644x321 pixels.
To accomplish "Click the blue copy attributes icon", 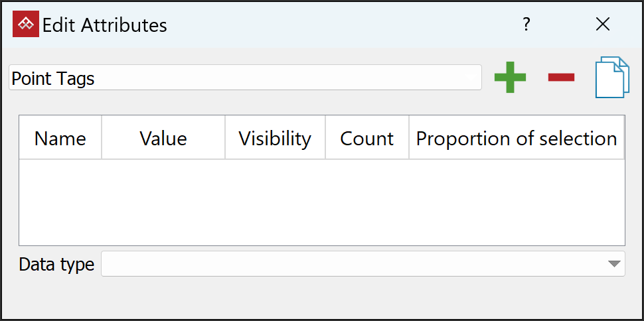I will tap(611, 78).
